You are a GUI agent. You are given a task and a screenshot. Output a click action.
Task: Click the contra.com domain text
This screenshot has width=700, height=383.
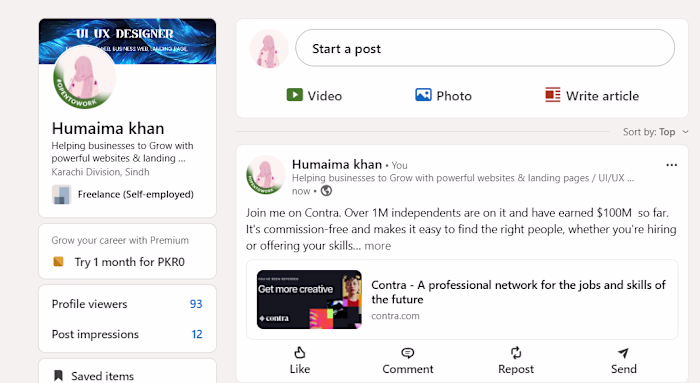point(395,316)
